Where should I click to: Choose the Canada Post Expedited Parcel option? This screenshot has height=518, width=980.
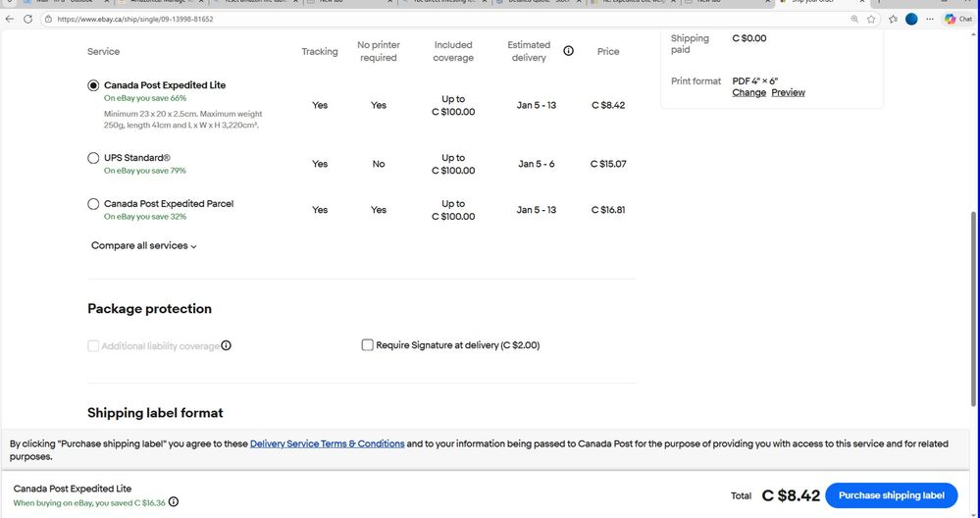(94, 204)
